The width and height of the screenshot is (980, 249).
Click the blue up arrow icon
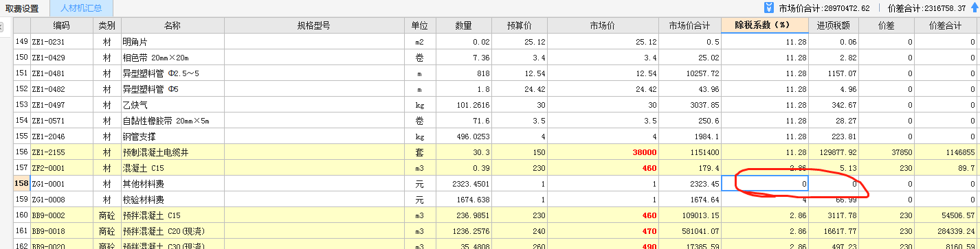coord(974,8)
